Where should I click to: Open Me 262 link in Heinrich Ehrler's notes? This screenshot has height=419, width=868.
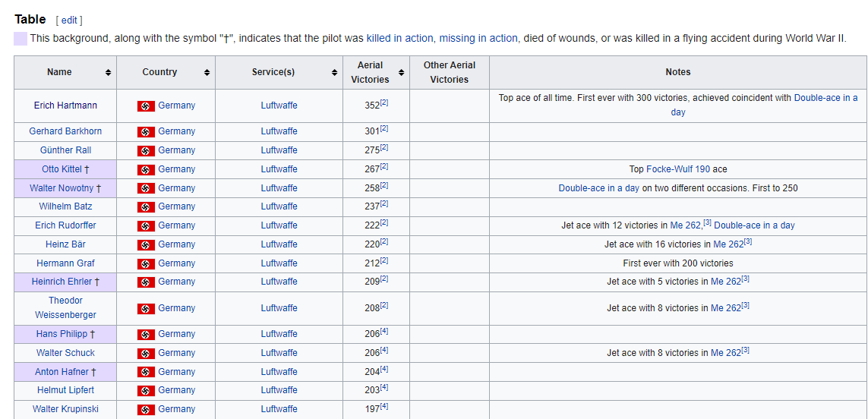pos(726,281)
